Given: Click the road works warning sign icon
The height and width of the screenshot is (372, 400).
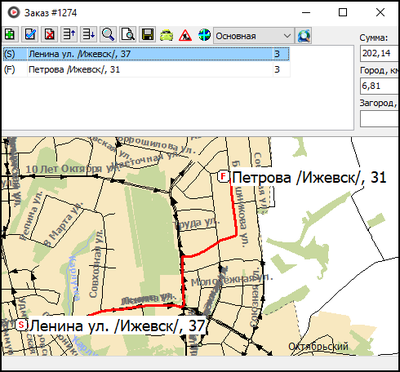Looking at the screenshot, I should pos(185,35).
